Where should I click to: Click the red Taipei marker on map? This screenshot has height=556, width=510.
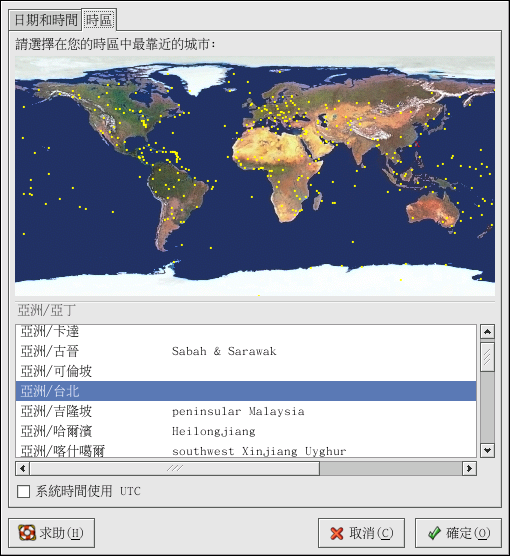click(x=417, y=144)
